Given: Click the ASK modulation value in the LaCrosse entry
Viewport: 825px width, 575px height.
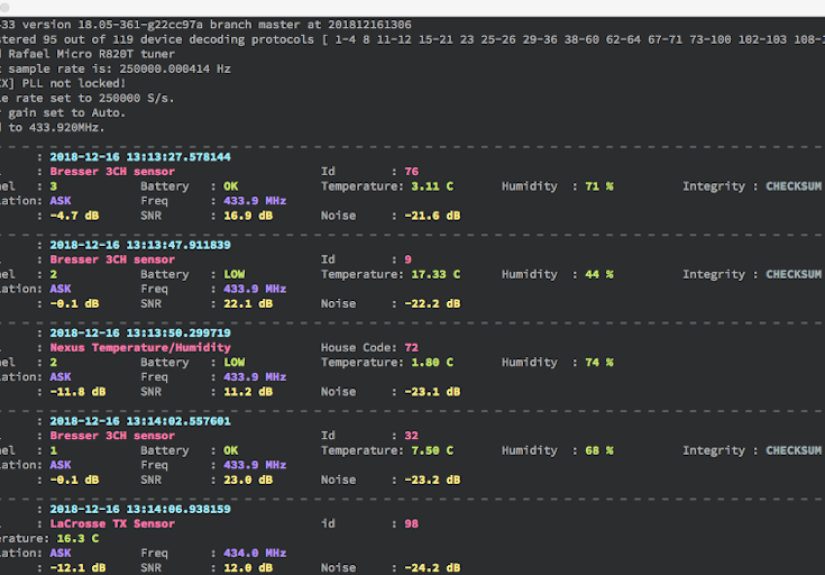Looking at the screenshot, I should coord(60,553).
